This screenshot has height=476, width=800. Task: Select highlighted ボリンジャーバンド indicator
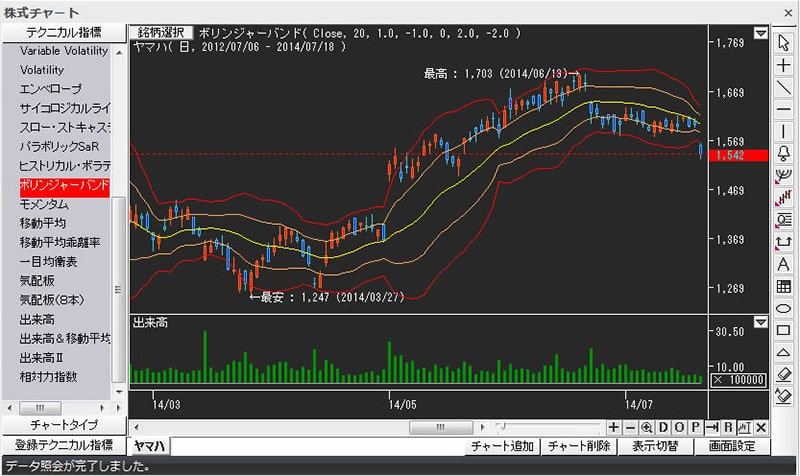[64, 186]
